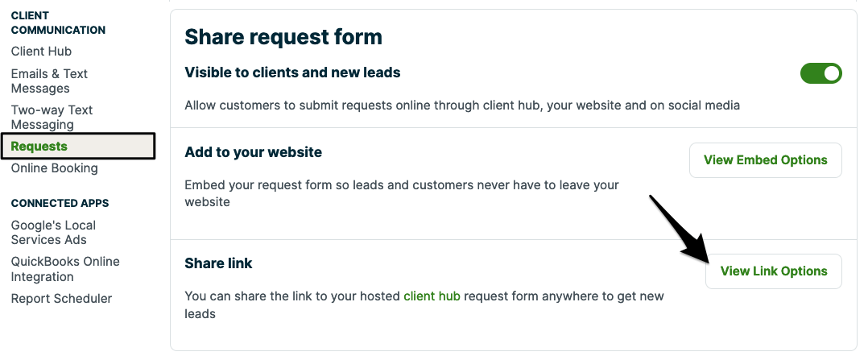
Task: Click the Visible to clients and new leads label
Action: (292, 73)
